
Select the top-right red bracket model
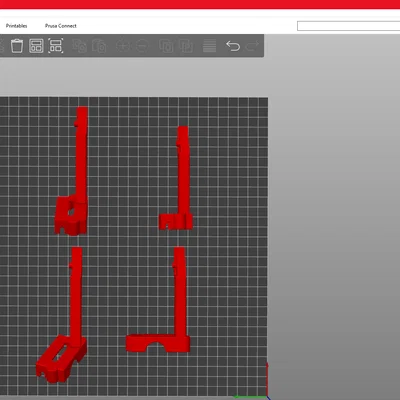click(x=183, y=180)
